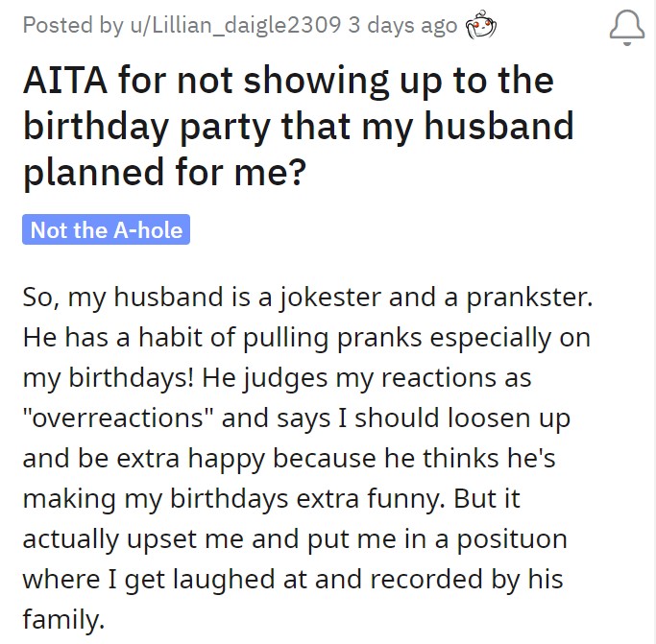
Task: Click the Snoo award icon beside timestamp
Action: (x=481, y=25)
